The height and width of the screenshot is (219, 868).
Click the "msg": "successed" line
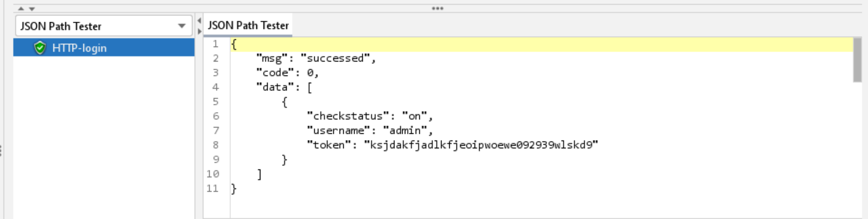(x=316, y=58)
